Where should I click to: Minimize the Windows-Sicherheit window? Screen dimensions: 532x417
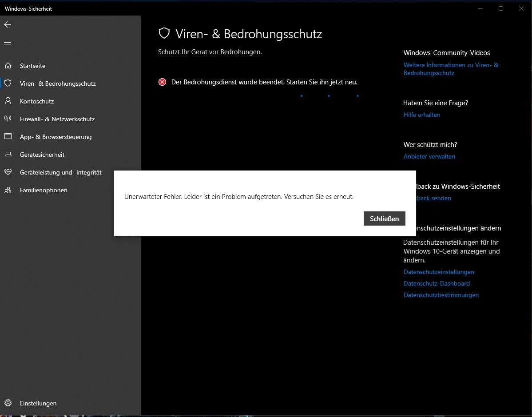point(480,8)
